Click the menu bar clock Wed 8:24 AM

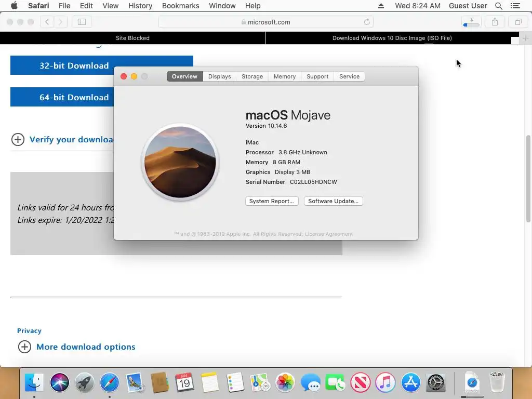tap(418, 6)
